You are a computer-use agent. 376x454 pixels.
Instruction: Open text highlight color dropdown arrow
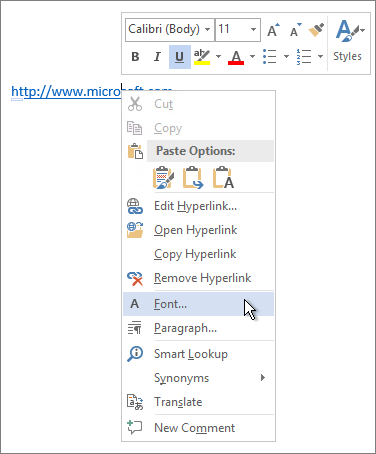[219, 56]
